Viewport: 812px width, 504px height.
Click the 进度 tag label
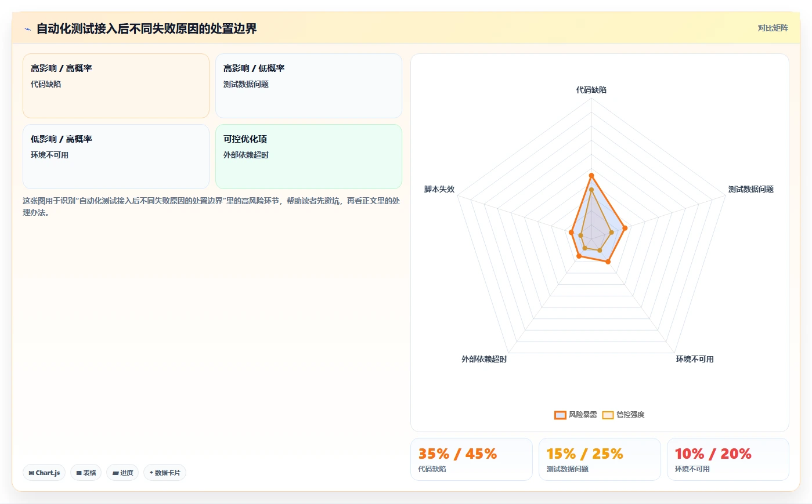[127, 473]
